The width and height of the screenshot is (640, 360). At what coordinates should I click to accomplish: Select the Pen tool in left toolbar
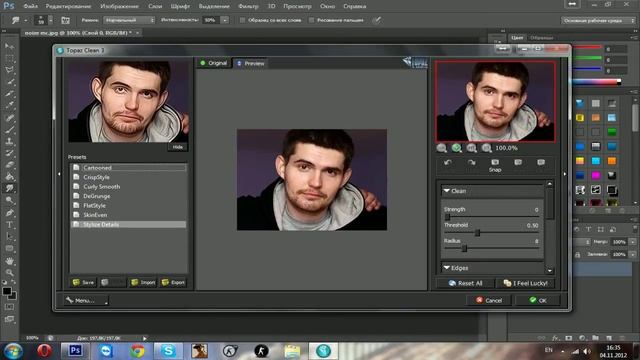pyautogui.click(x=9, y=213)
